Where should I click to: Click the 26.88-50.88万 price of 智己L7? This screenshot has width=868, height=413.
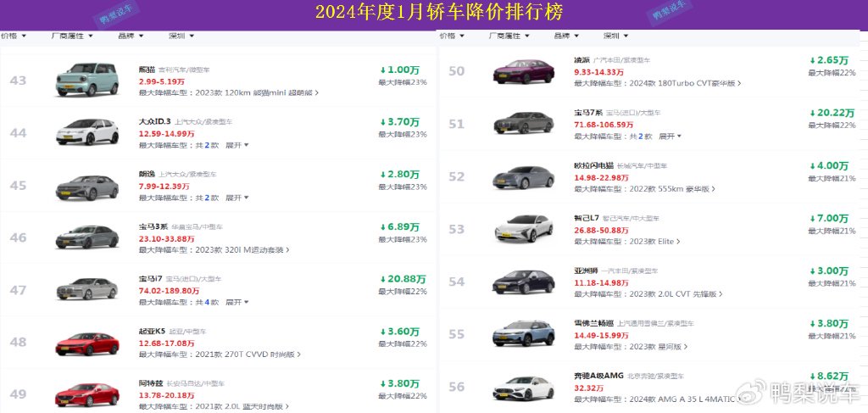click(x=601, y=230)
